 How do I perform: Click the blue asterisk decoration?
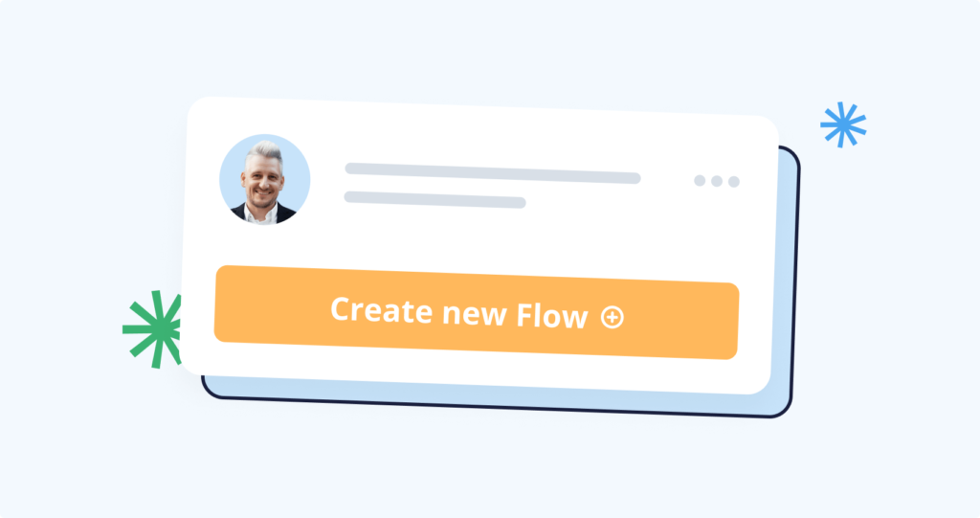click(843, 125)
